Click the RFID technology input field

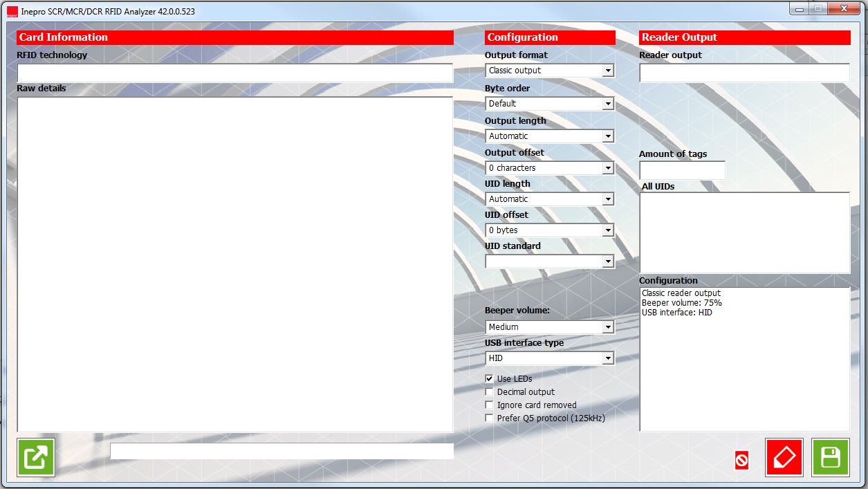point(235,72)
